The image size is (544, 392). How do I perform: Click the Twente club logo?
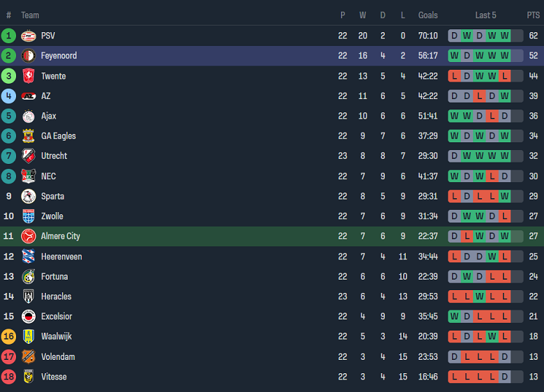(29, 76)
